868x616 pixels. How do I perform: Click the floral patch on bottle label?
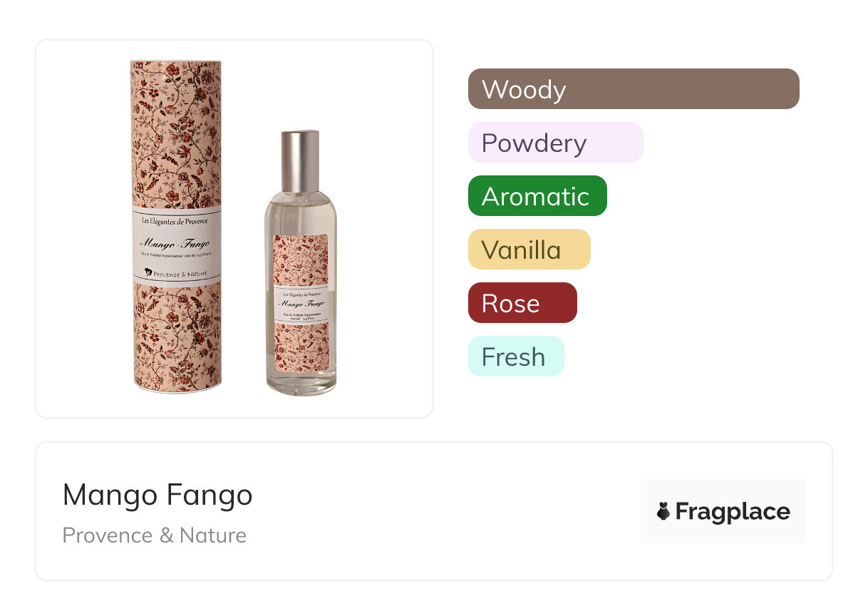pos(301,260)
